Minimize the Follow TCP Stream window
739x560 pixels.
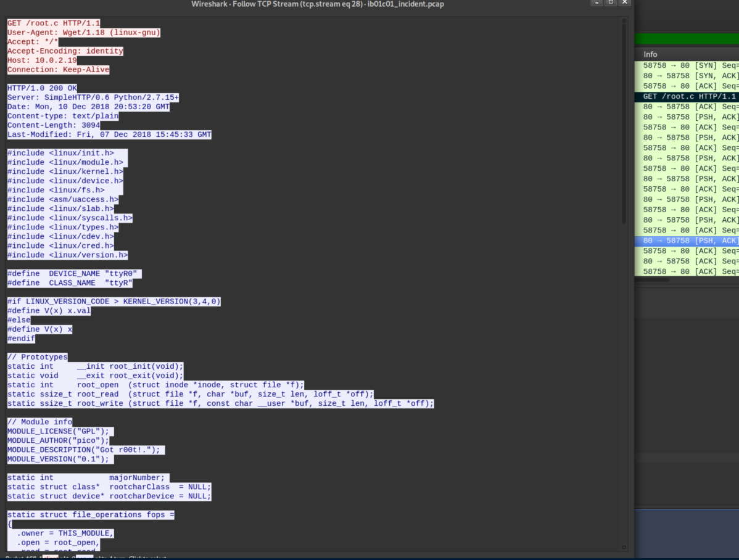pos(597,3)
